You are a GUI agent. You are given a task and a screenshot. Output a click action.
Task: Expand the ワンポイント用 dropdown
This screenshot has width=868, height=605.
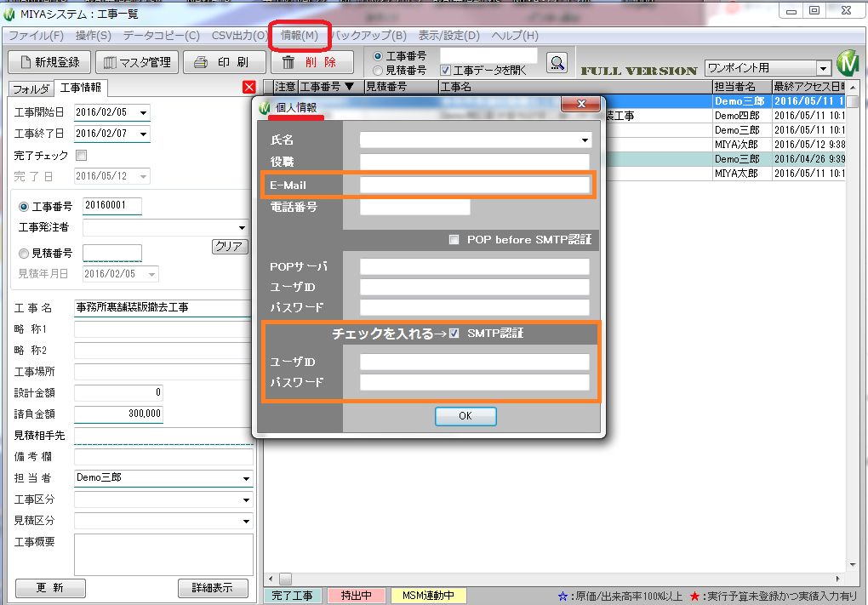tap(823, 69)
